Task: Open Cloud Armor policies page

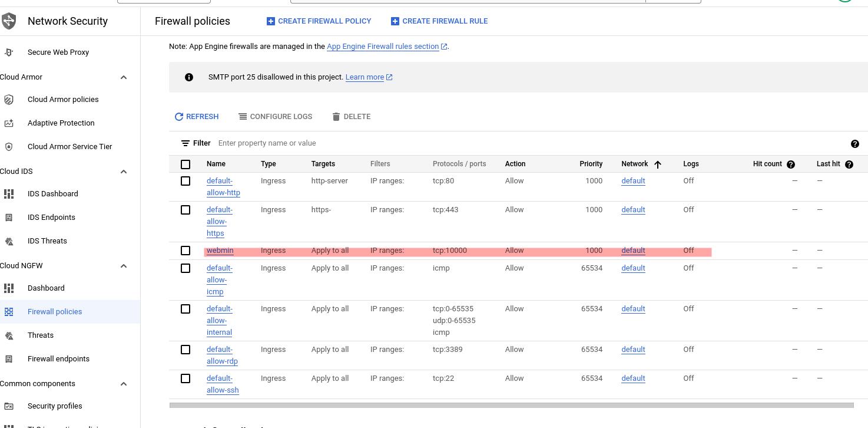Action: tap(63, 100)
